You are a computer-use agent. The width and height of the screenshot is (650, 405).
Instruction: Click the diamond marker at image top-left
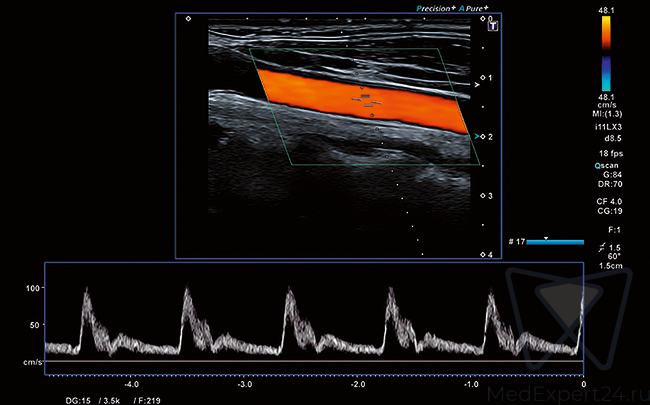[188, 18]
